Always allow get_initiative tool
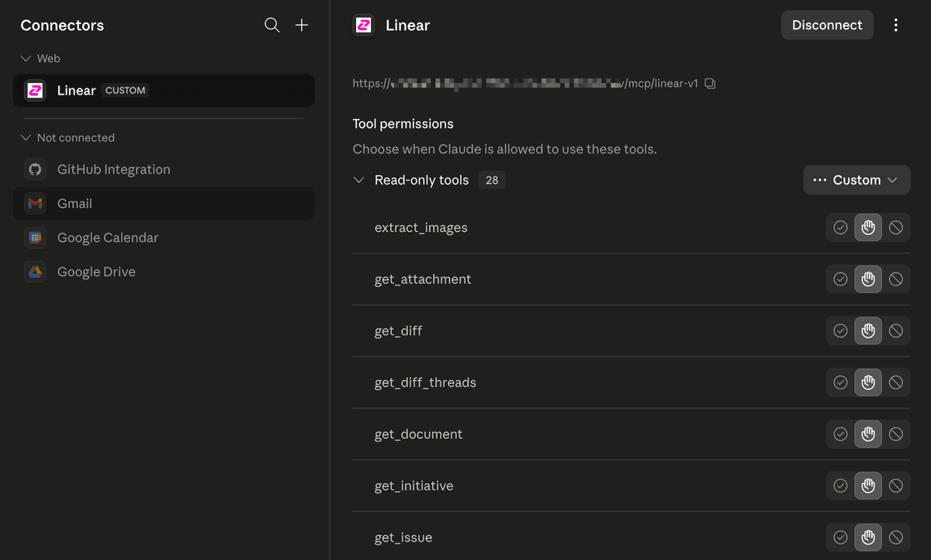Viewport: 931px width, 560px height. [x=840, y=486]
